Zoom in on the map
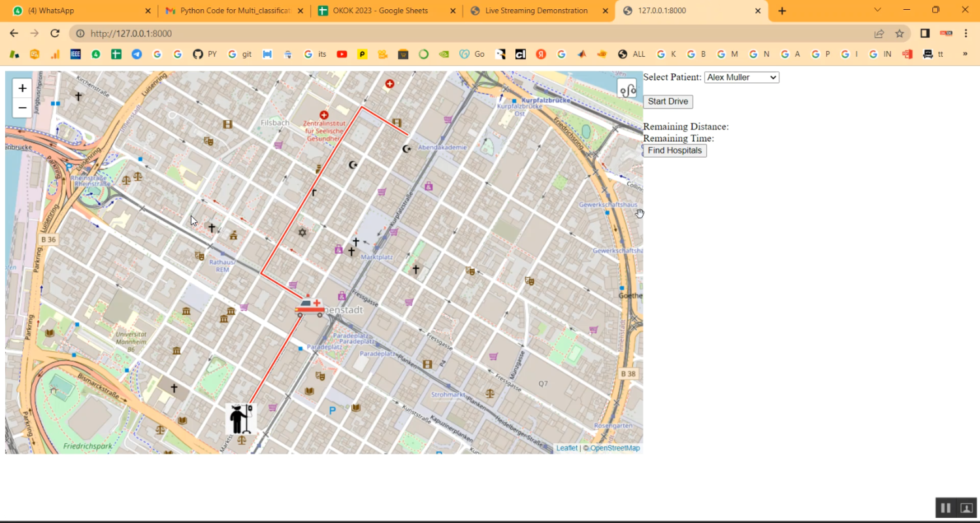Screen dimensions: 980x523 click(x=22, y=88)
